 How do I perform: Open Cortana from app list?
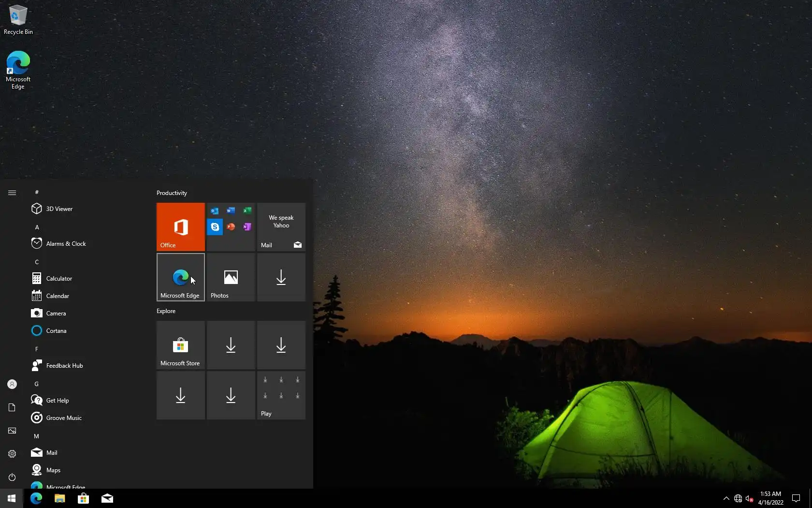point(87,330)
